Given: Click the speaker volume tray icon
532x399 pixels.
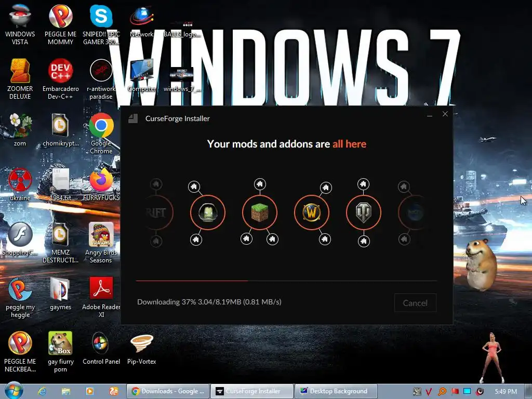Looking at the screenshot, I should pos(480,392).
